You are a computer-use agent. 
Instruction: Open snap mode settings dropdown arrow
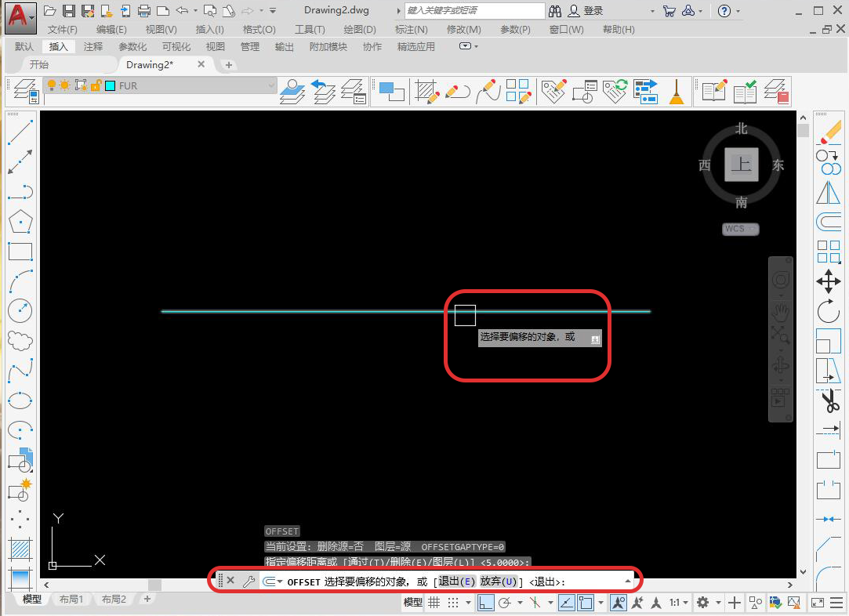[x=468, y=603]
